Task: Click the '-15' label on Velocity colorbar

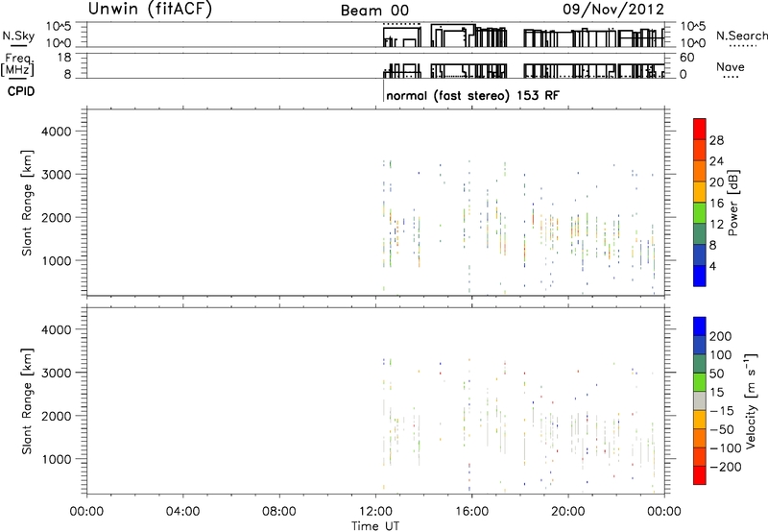Action: (x=722, y=411)
